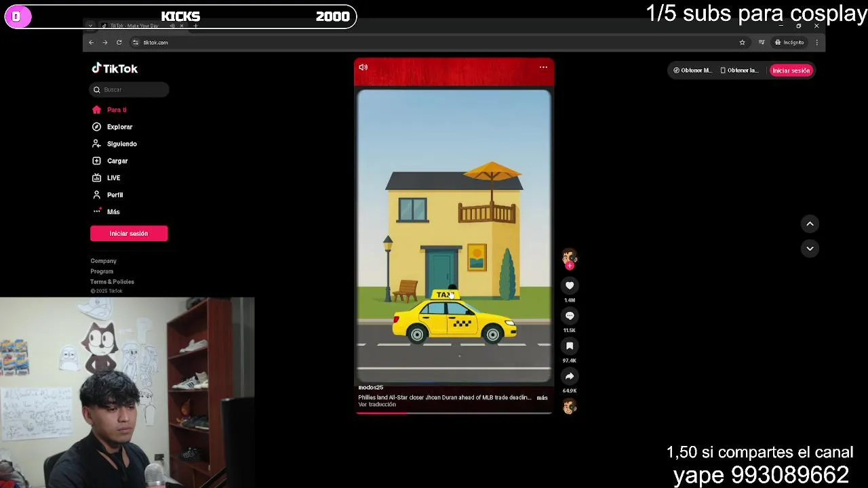Screen dimensions: 868x488
Task: Reload the page in browser
Action: coord(119,42)
